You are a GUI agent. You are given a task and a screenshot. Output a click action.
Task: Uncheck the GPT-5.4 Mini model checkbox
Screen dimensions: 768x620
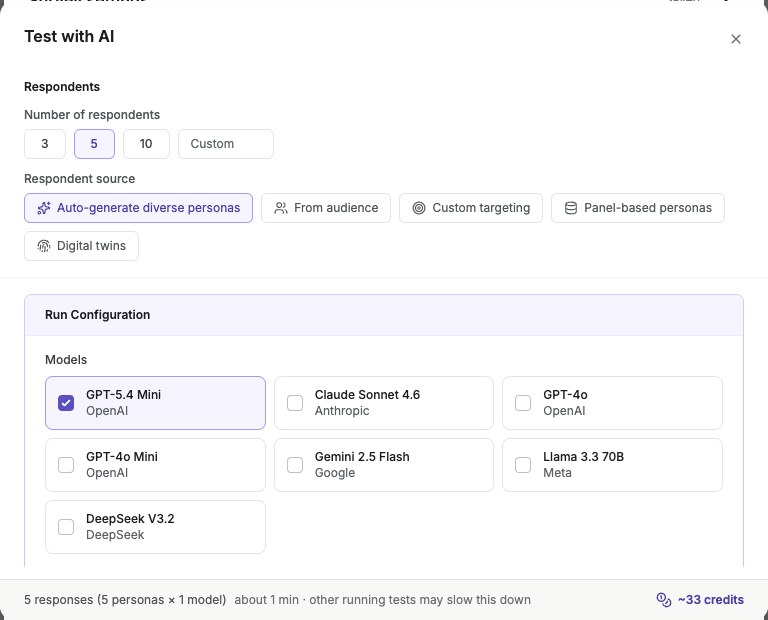(66, 403)
